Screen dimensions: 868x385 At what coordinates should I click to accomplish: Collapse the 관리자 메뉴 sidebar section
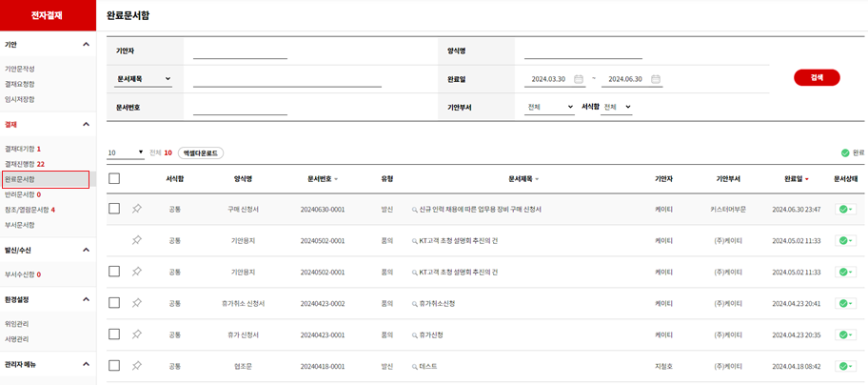coord(86,364)
